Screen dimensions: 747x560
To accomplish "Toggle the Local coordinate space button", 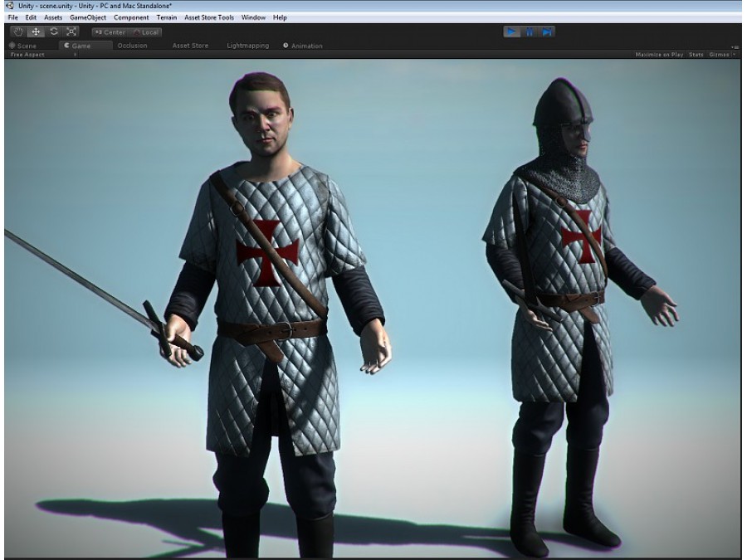I will [x=145, y=32].
